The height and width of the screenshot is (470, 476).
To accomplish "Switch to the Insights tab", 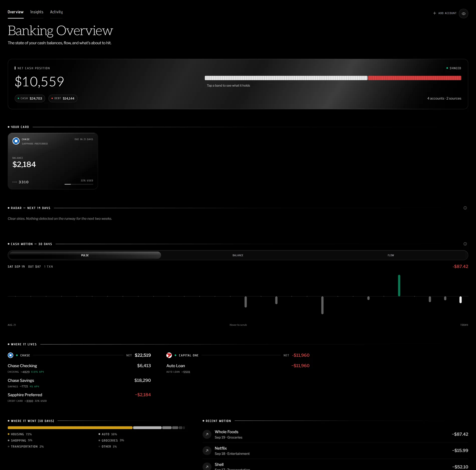I will (x=37, y=12).
